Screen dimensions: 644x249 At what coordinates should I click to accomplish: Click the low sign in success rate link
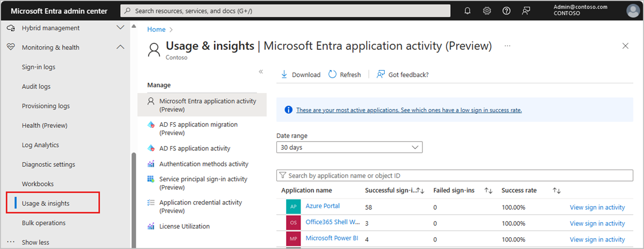[x=409, y=110]
